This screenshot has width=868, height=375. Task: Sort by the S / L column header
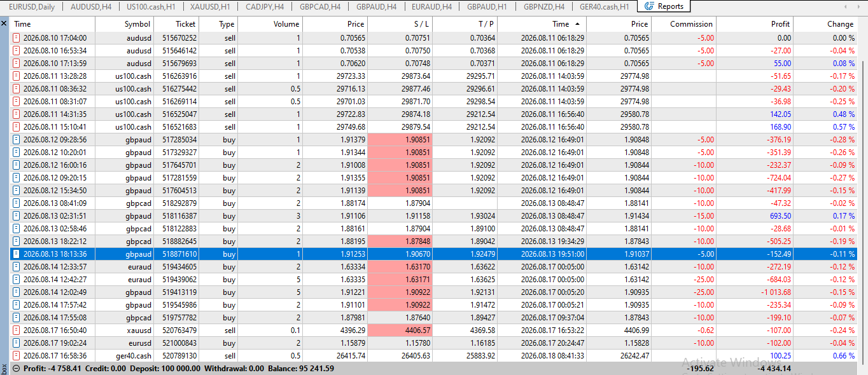click(400, 24)
